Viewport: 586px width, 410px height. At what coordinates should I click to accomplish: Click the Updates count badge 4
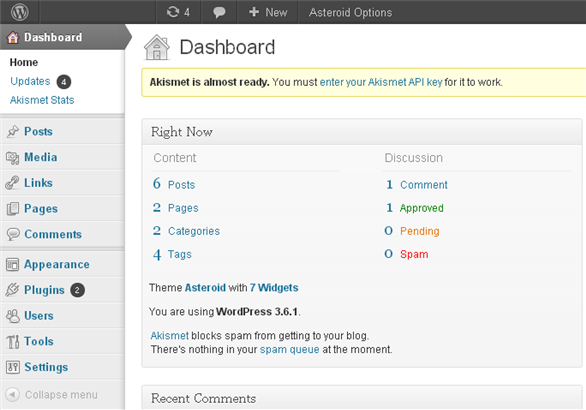64,82
